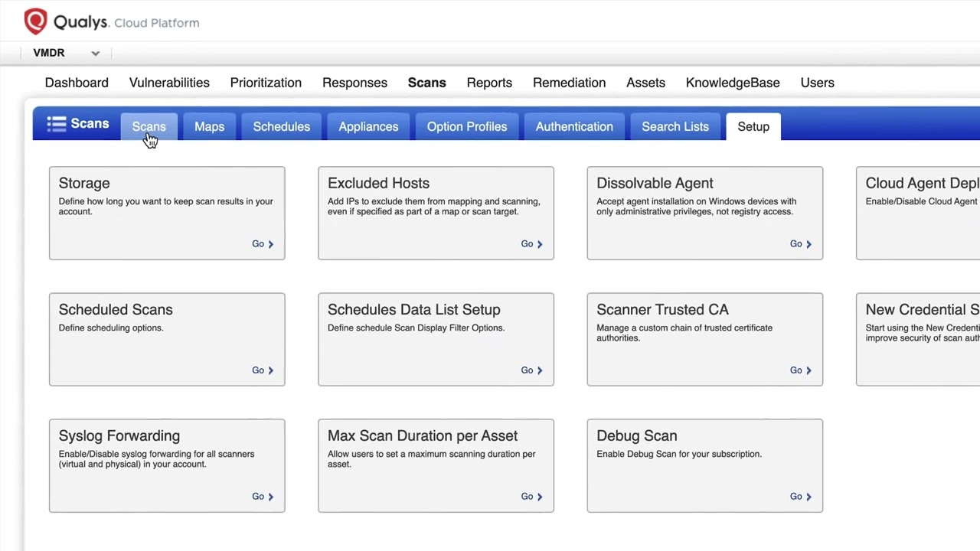Click 'Define scheduling options.' description text

click(x=111, y=328)
